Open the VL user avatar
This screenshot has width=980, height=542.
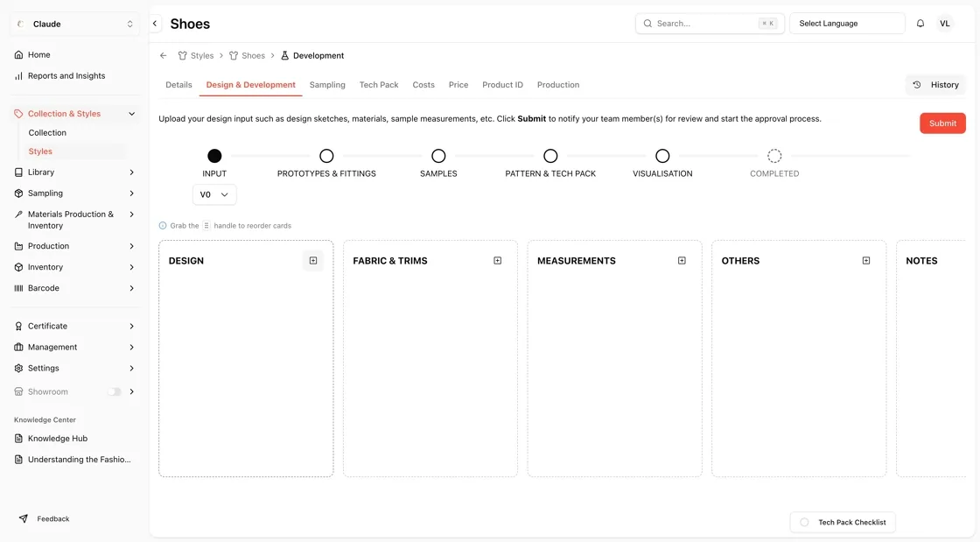[945, 24]
